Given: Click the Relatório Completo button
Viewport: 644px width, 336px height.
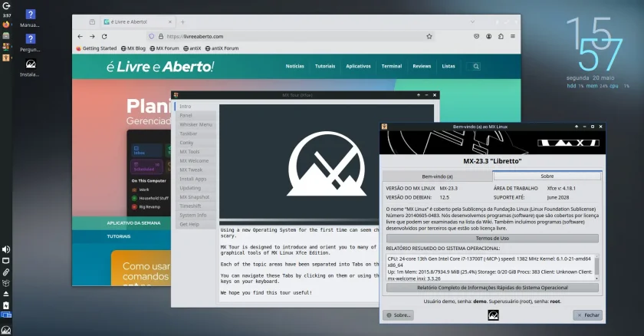Looking at the screenshot, I should (x=492, y=288).
